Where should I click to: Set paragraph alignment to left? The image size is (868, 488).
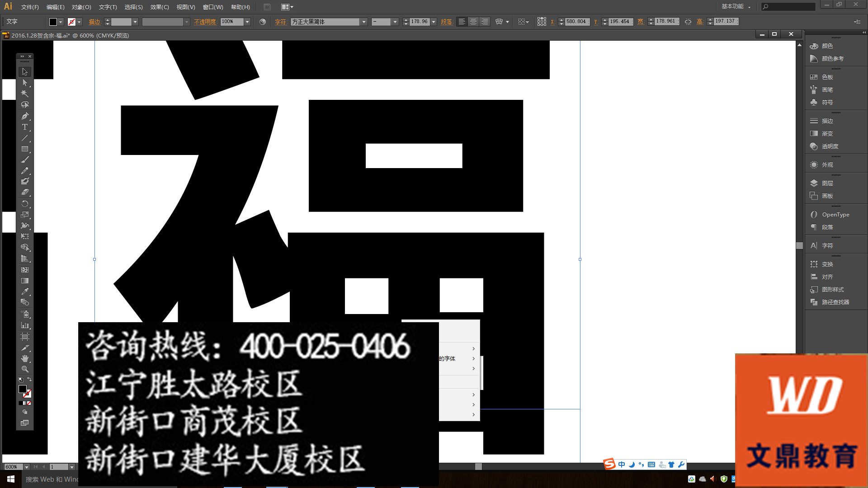click(462, 22)
